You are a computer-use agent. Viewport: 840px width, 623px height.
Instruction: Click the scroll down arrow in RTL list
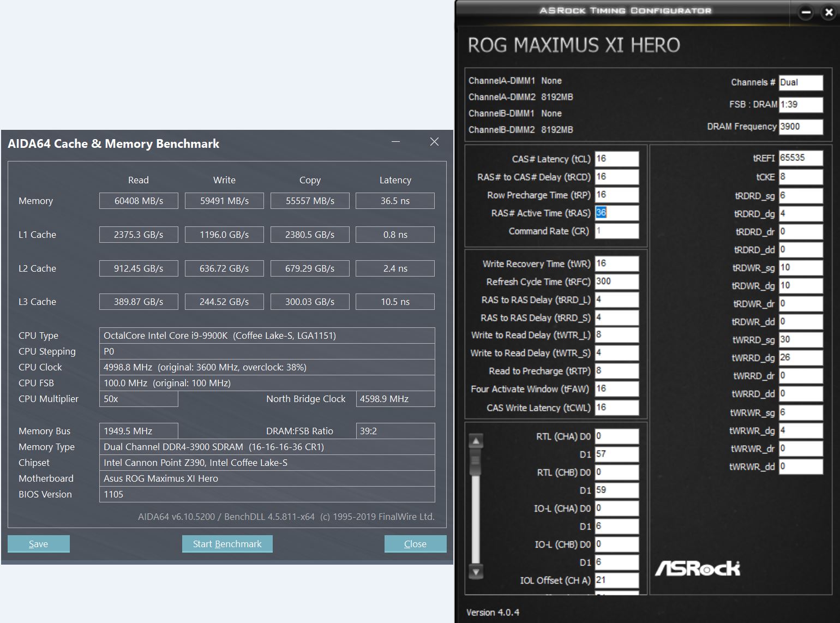click(x=476, y=572)
